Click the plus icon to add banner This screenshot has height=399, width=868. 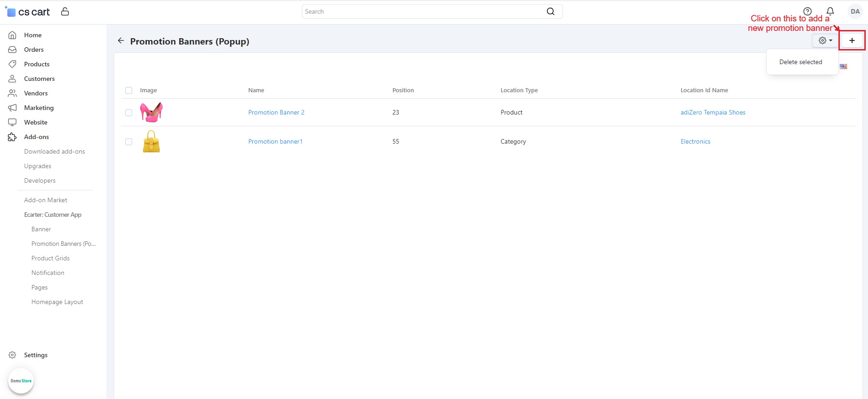[x=852, y=40]
